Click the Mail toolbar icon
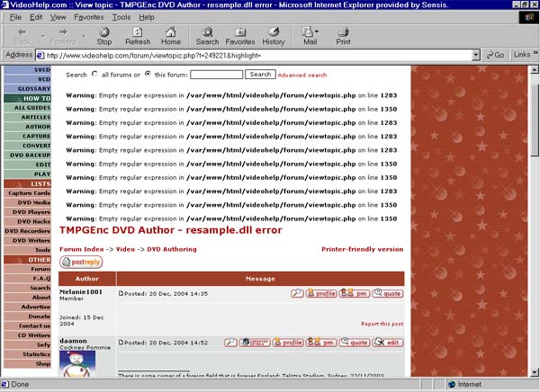 coord(310,36)
